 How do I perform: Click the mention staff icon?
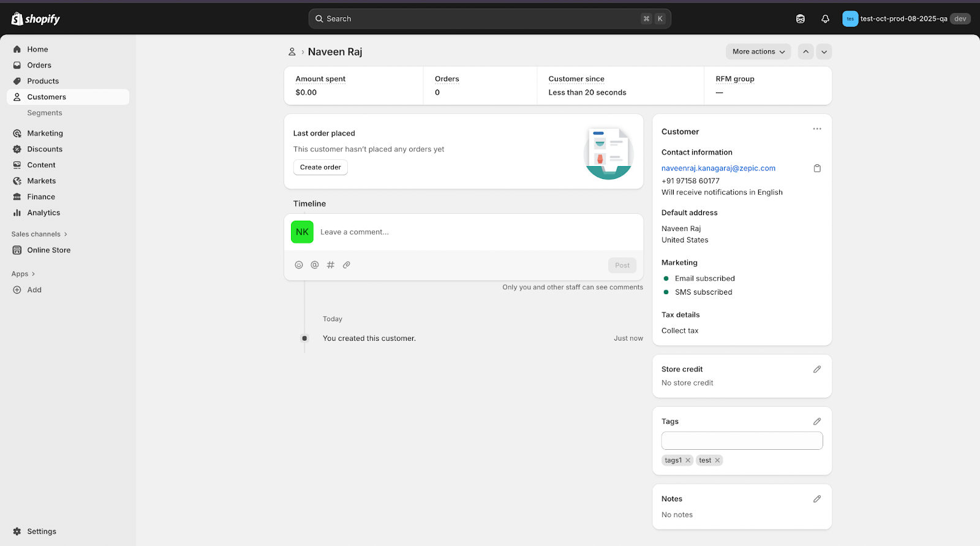pyautogui.click(x=315, y=265)
